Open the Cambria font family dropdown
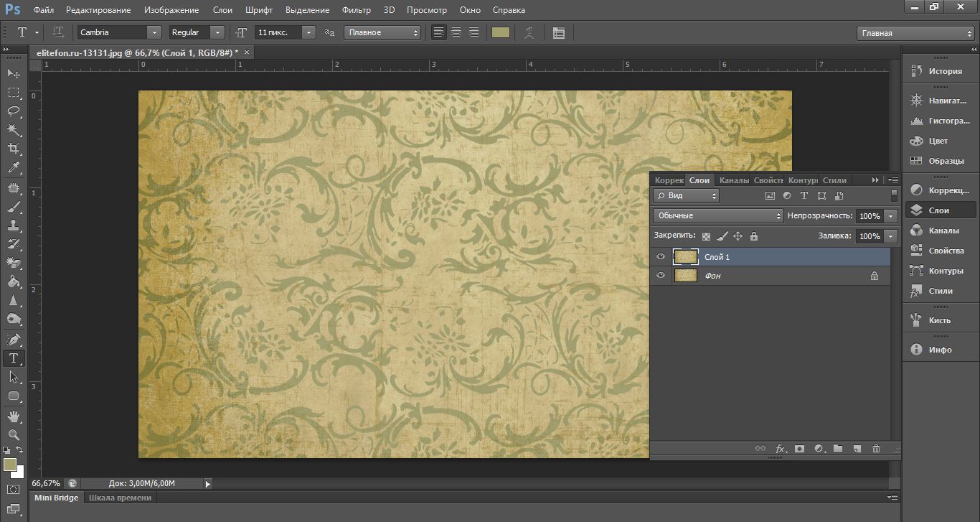 [154, 32]
